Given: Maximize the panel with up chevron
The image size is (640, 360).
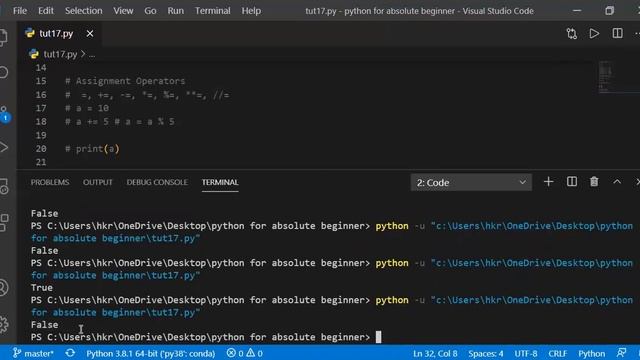Looking at the screenshot, I should 617,182.
